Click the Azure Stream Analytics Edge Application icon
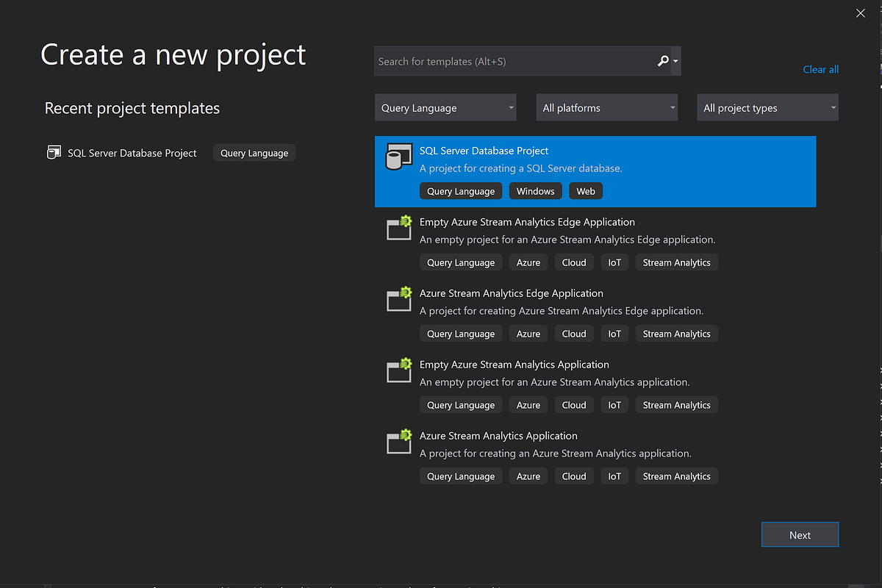 (x=398, y=299)
